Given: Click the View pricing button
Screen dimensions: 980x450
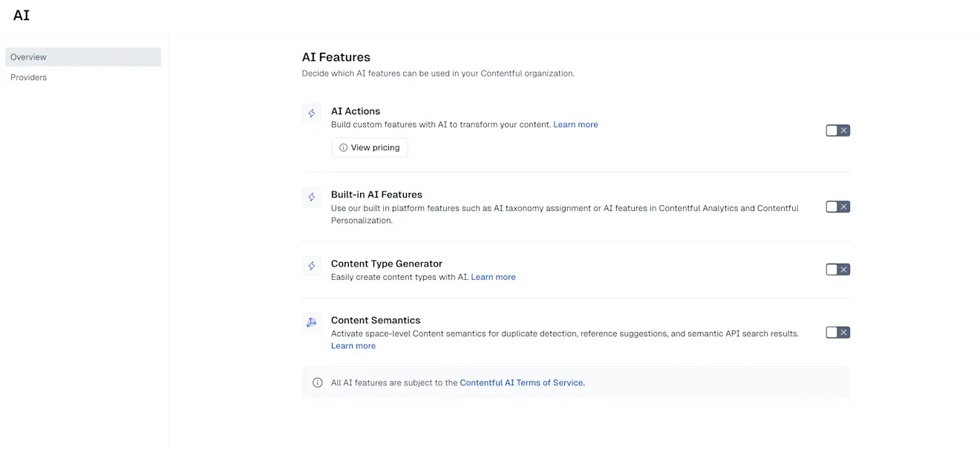Looking at the screenshot, I should tap(369, 148).
